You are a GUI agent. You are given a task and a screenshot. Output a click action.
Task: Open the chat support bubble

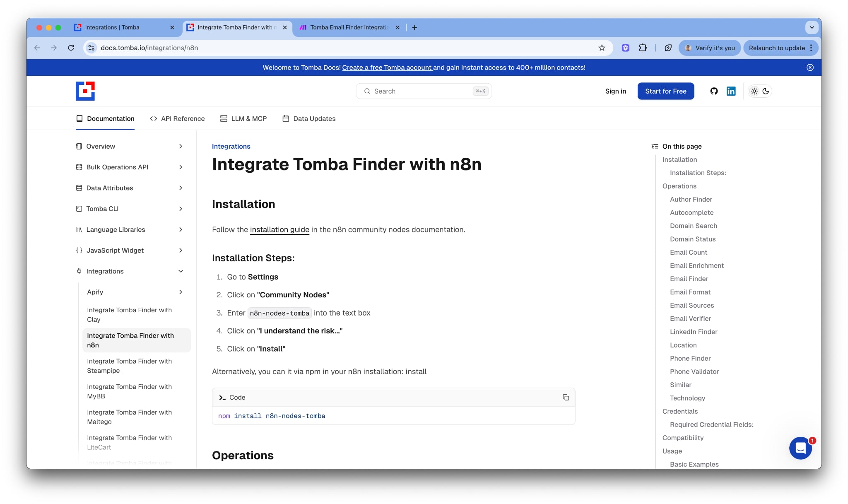pos(800,448)
